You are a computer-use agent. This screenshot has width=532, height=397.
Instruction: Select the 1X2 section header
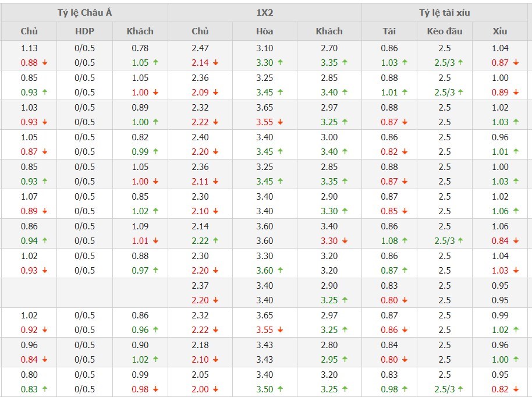265,13
